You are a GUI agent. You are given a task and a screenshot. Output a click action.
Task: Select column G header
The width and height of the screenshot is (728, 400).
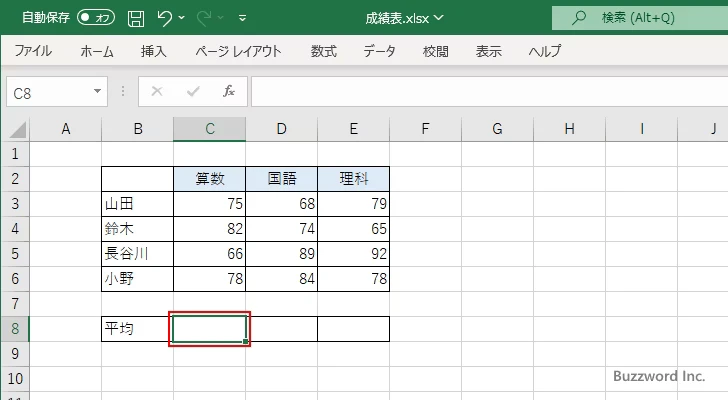[497, 129]
